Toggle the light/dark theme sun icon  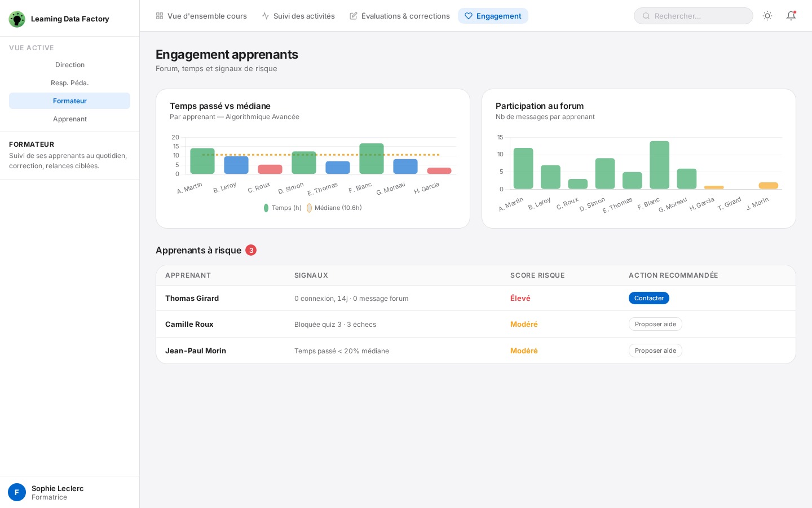(x=767, y=16)
